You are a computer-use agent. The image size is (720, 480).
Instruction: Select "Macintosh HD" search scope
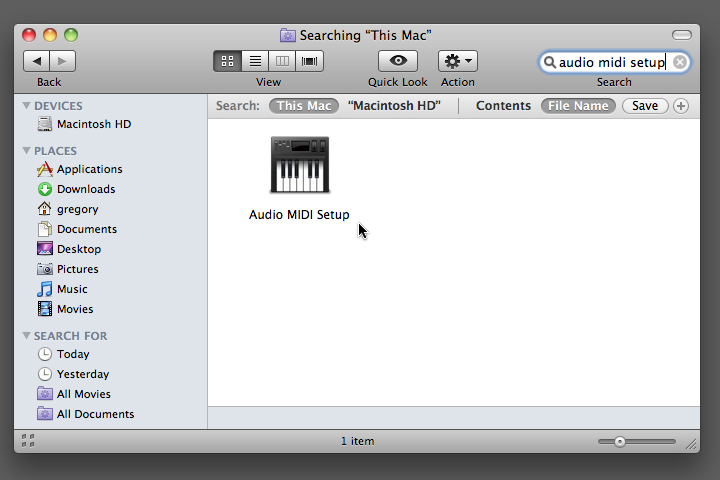coord(394,106)
